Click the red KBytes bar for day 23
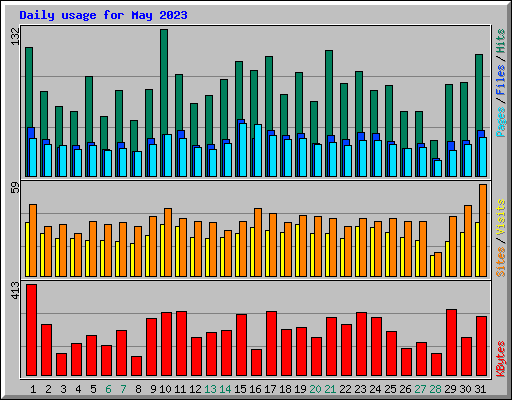This screenshot has height=400, width=512. pyautogui.click(x=361, y=344)
